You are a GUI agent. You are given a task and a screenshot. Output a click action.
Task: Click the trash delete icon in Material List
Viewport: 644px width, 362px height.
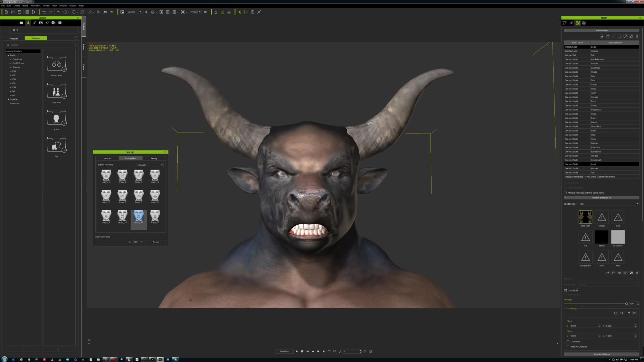pyautogui.click(x=637, y=37)
